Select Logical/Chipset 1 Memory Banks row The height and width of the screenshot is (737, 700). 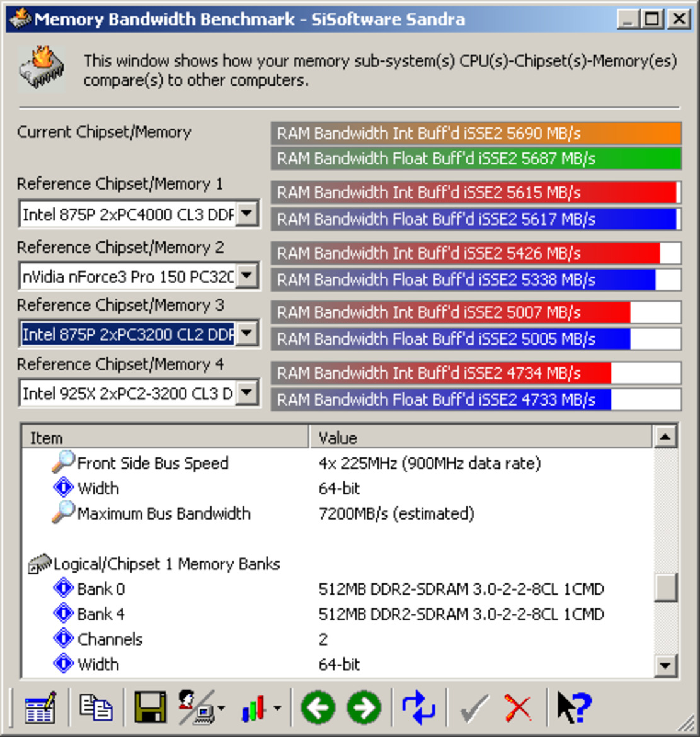338,564
